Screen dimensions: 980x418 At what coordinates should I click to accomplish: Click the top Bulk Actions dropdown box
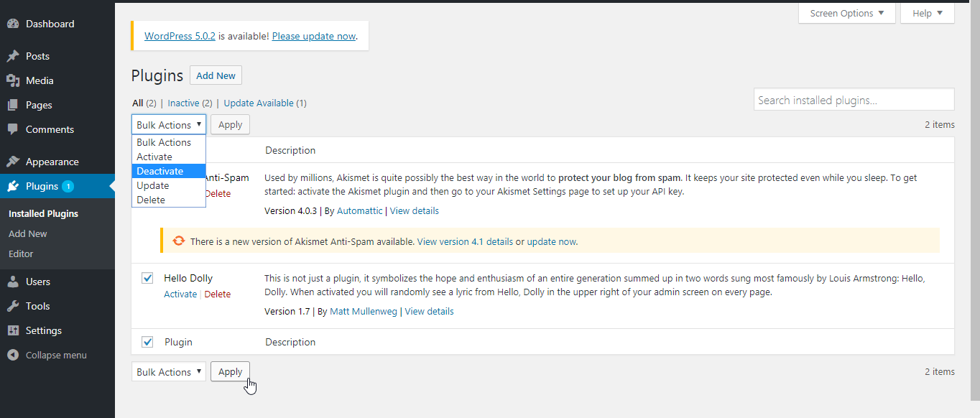point(169,124)
